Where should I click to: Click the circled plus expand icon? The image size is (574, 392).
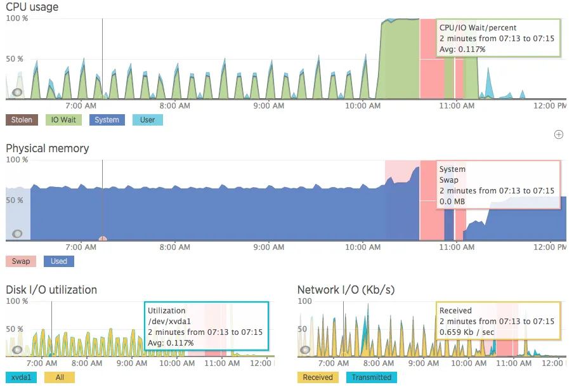click(x=559, y=134)
